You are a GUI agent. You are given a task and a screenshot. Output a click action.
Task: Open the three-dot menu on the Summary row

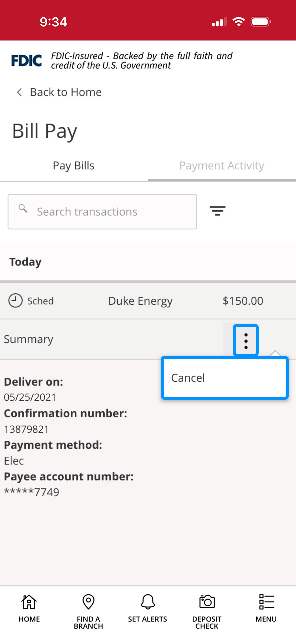(x=245, y=340)
